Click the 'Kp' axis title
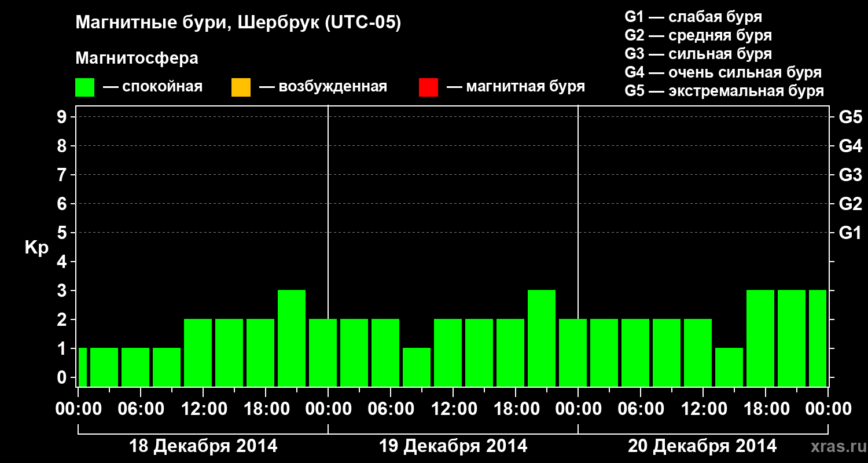 36,248
